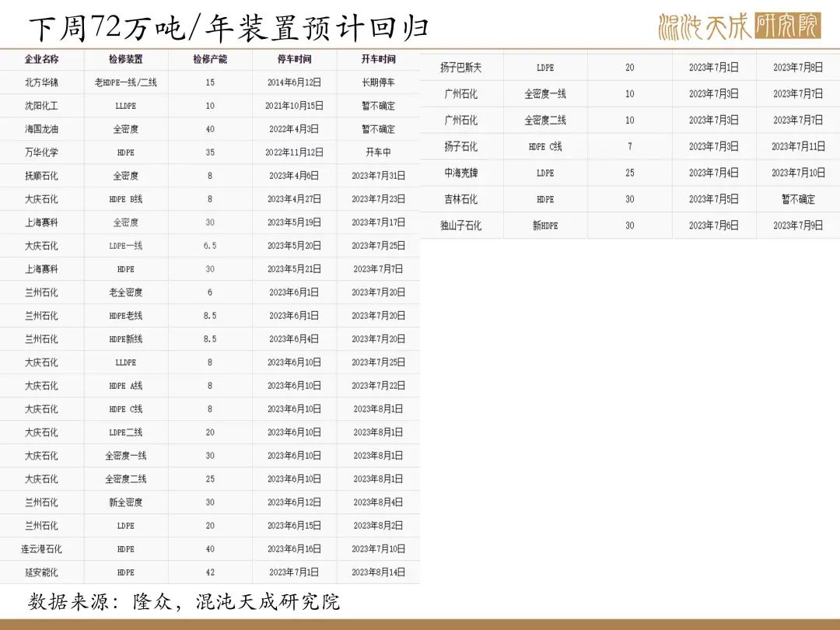Select the 'HDPE A线' unit cell
The width and height of the screenshot is (840, 630).
126,386
